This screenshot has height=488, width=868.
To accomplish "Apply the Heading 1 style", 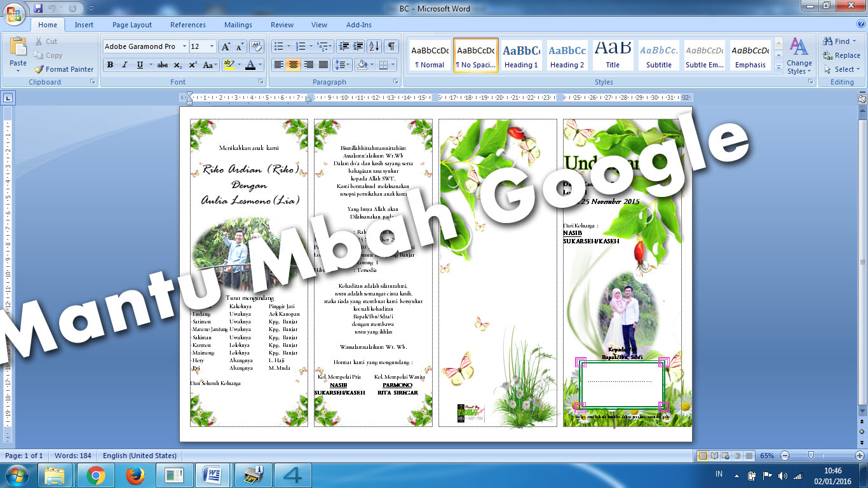I will tap(521, 56).
